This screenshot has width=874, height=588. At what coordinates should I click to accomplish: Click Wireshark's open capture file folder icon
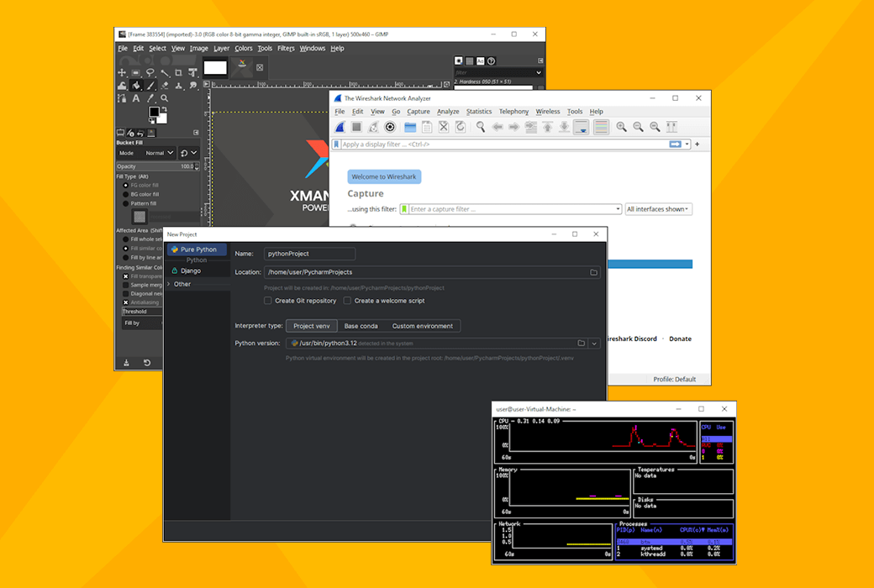tap(410, 127)
